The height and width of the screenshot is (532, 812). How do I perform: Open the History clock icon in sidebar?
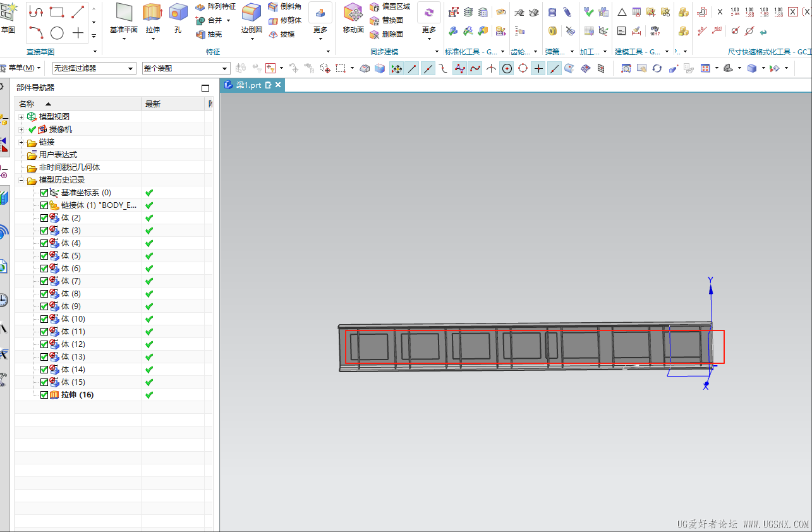coord(4,300)
